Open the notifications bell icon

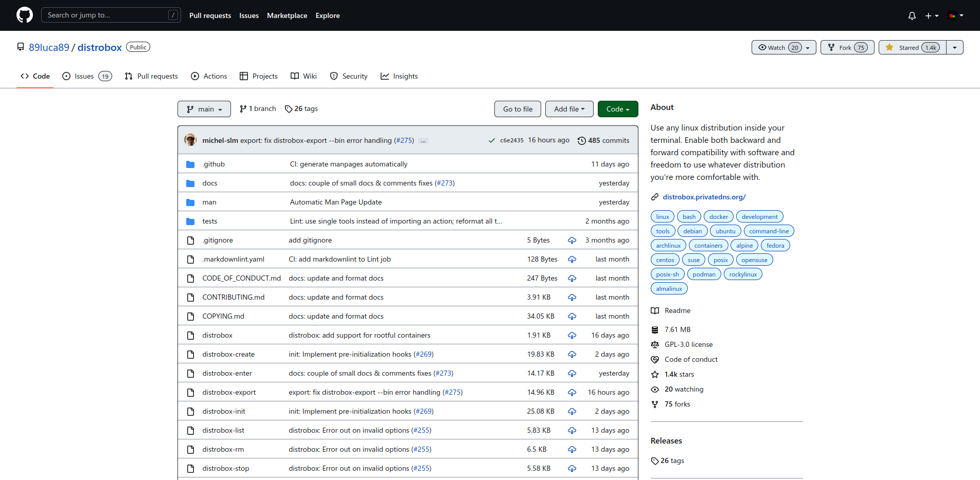pos(912,16)
